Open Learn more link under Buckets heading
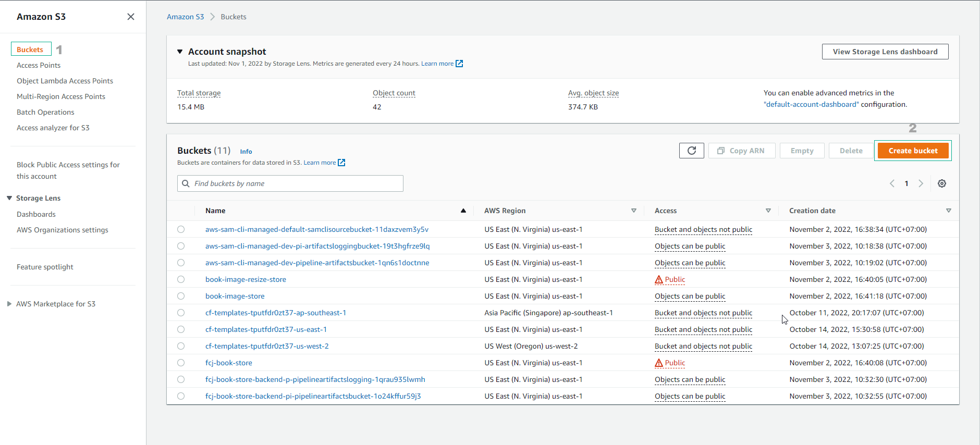 [x=320, y=163]
